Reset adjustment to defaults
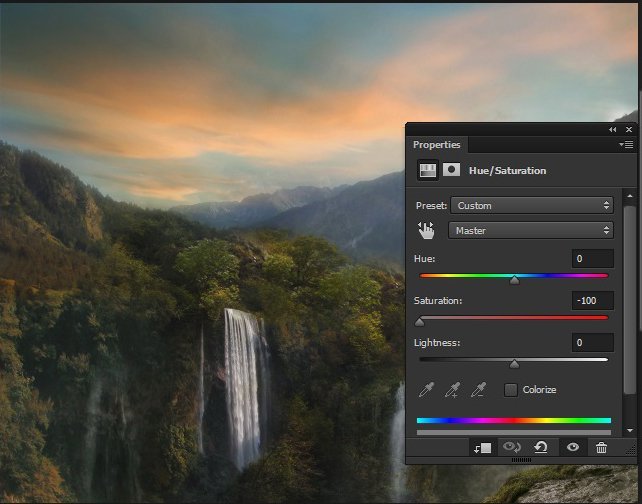Image resolution: width=642 pixels, height=504 pixels. point(540,448)
